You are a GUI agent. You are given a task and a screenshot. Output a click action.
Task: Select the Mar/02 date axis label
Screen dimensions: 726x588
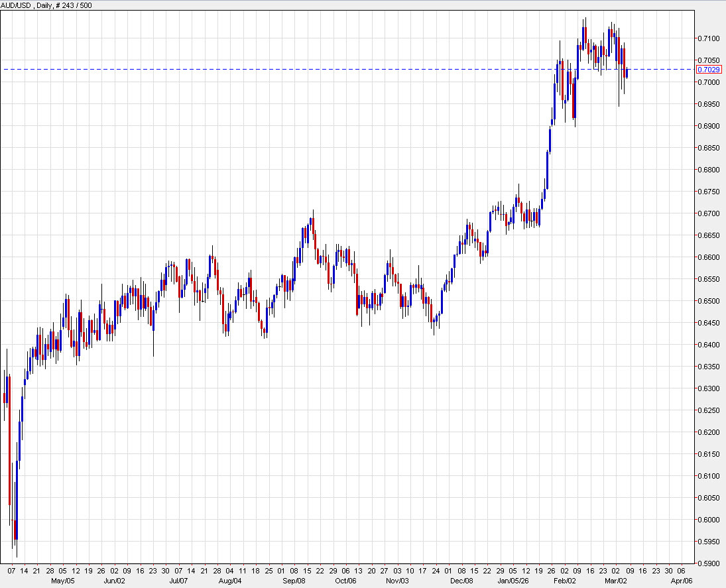(616, 579)
